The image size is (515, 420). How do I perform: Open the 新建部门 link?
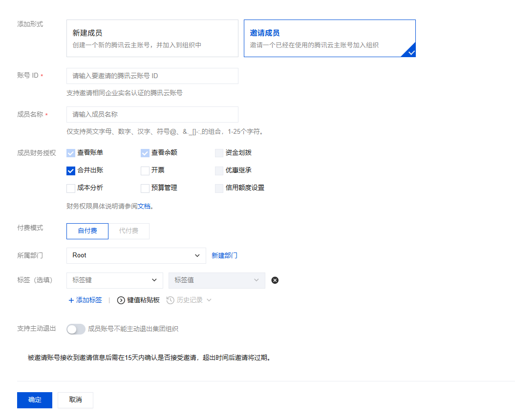click(x=224, y=255)
